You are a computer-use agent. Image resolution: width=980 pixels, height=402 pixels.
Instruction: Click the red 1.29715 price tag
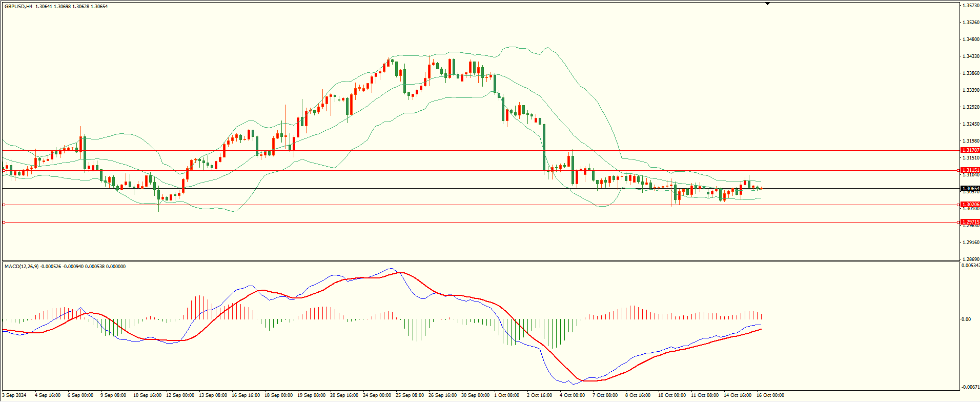click(970, 222)
